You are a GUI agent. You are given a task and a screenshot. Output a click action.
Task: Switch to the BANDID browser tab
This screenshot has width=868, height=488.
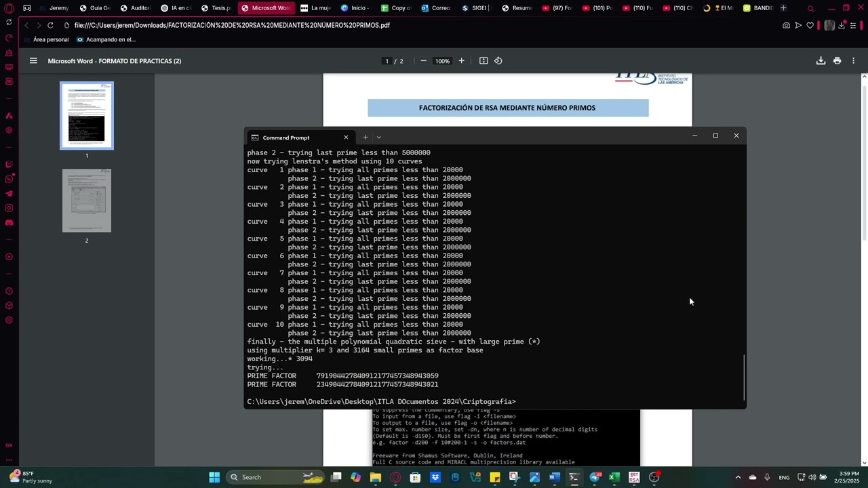[x=758, y=8]
